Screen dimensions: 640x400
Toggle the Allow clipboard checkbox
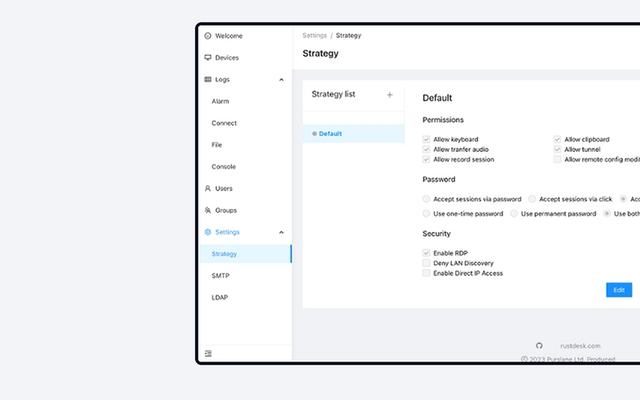click(558, 140)
